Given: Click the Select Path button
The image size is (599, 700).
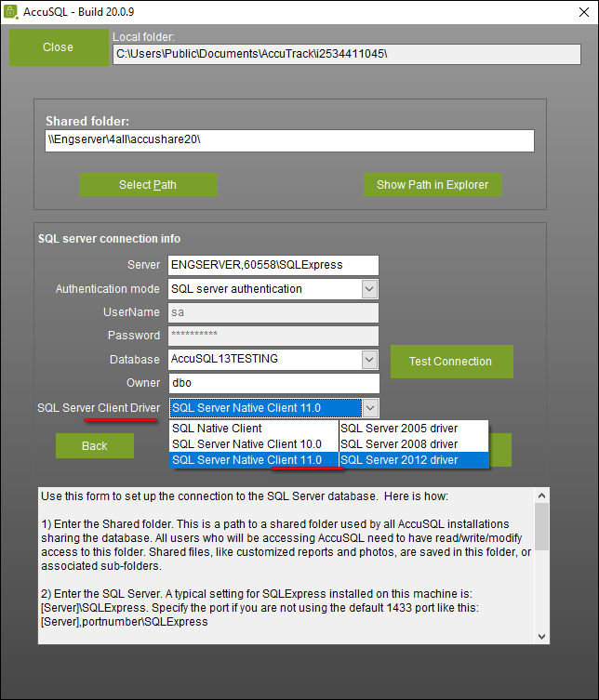Looking at the screenshot, I should 148,184.
